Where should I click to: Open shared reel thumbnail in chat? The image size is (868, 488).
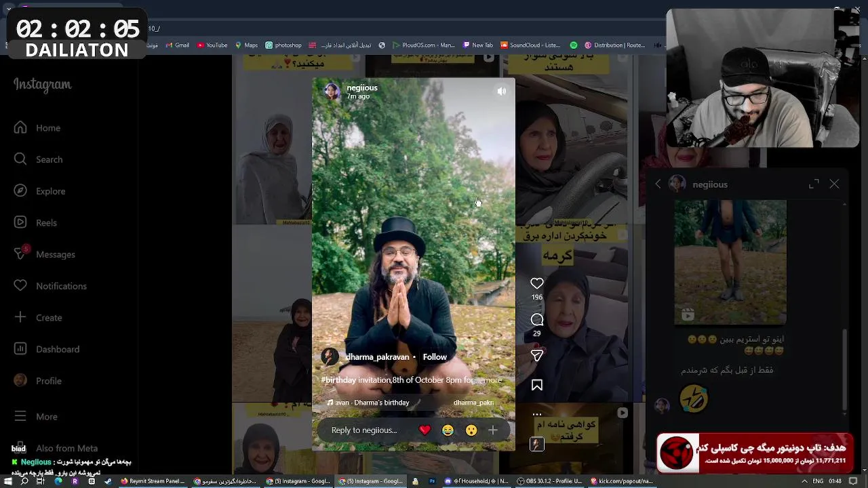pos(730,262)
